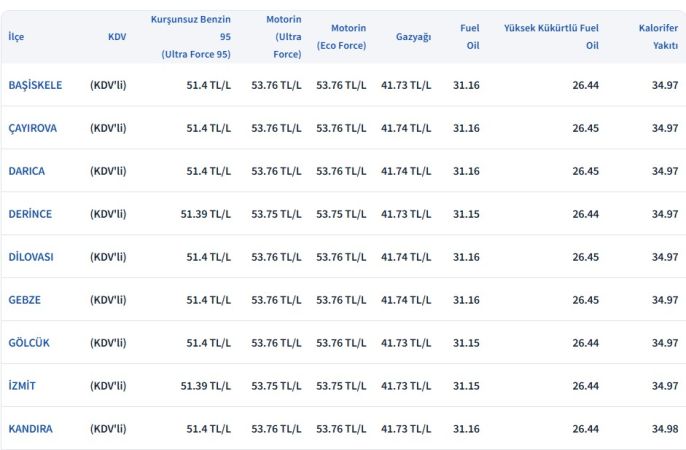
Task: Click the Motorin (Ultra Force) column header
Action: coord(284,37)
